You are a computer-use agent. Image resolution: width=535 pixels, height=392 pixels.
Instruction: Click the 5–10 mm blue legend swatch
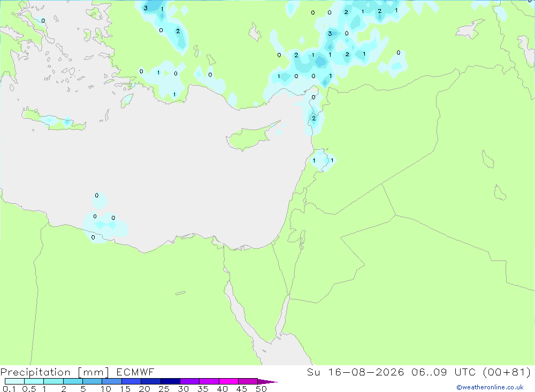tap(93, 381)
